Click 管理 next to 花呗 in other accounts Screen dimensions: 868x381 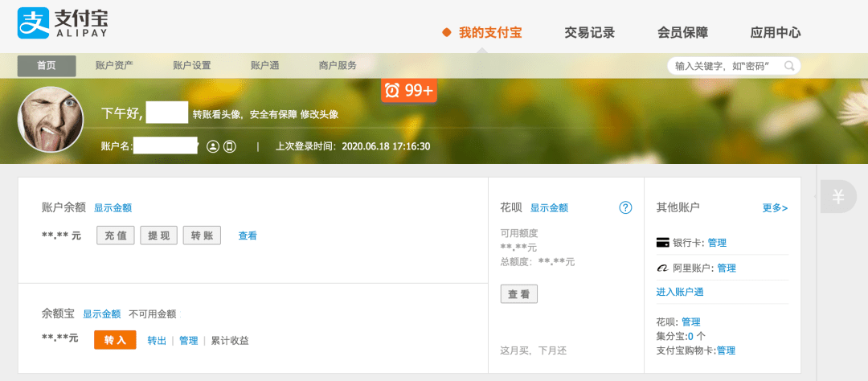pyautogui.click(x=691, y=322)
